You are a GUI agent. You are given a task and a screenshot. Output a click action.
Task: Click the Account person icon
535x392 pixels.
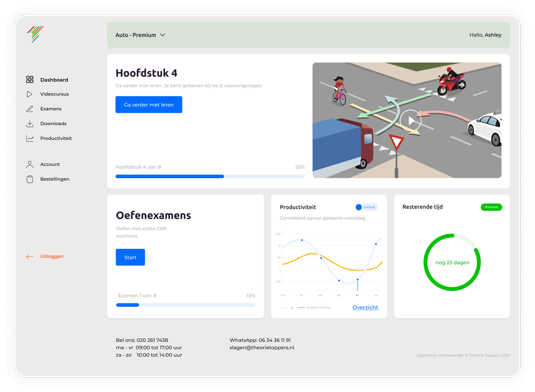(30, 165)
